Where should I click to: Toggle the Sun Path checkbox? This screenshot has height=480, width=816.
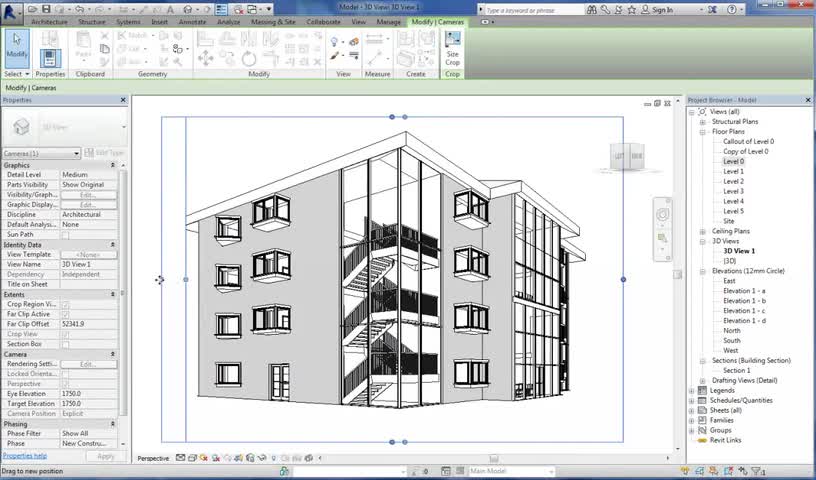(x=65, y=235)
